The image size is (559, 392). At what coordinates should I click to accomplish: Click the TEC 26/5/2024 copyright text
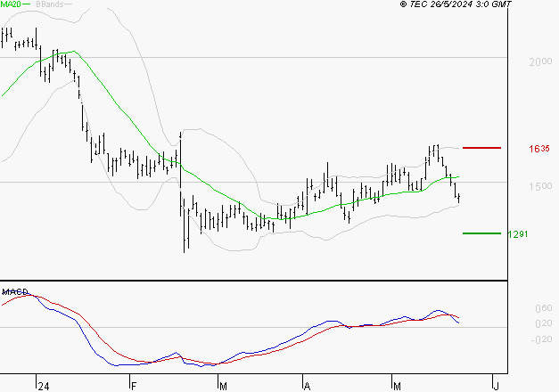pyautogui.click(x=456, y=4)
